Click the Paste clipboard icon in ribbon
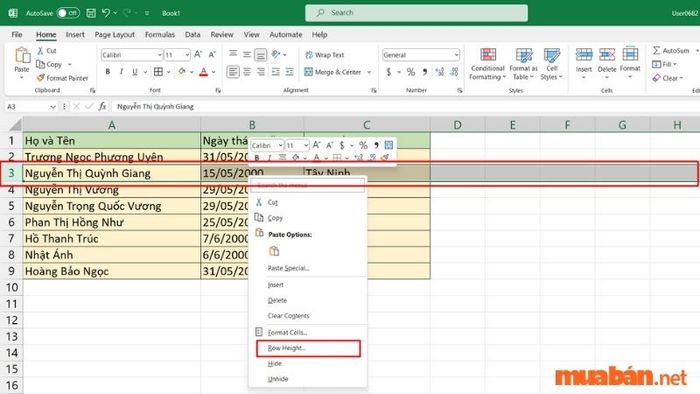The width and height of the screenshot is (700, 394). click(x=22, y=56)
